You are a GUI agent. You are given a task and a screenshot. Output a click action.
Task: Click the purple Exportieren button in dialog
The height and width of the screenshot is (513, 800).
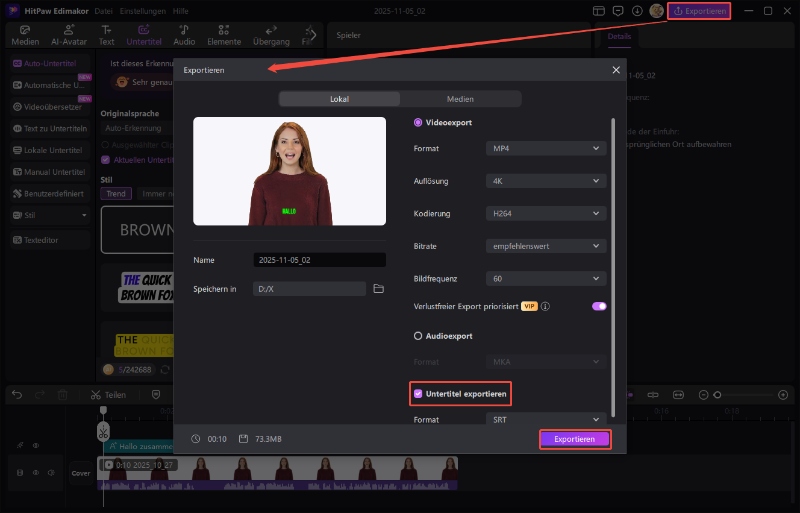[575, 439]
